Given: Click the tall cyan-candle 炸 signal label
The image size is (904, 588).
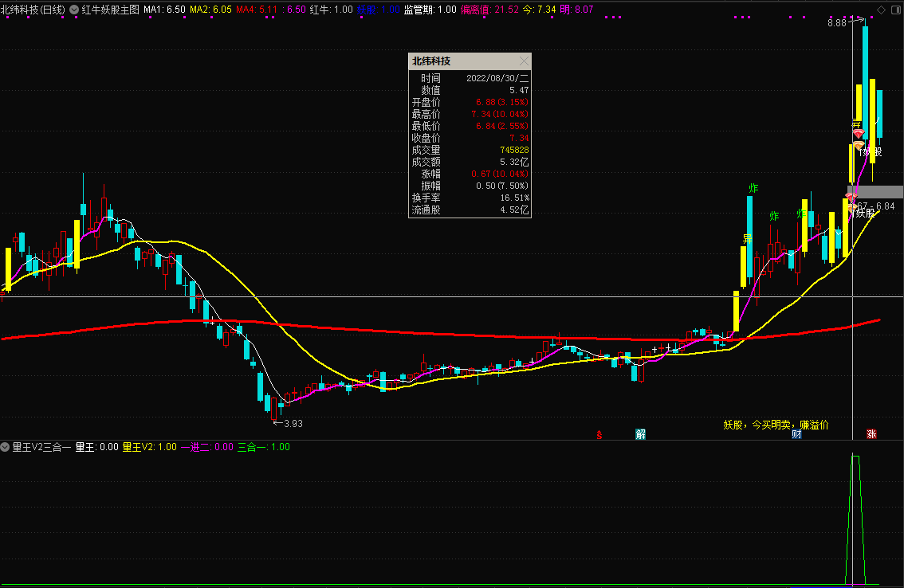Looking at the screenshot, I should 753,189.
